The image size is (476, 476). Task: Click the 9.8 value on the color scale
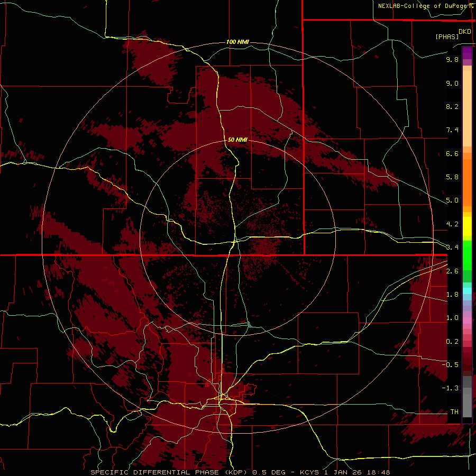(x=452, y=59)
